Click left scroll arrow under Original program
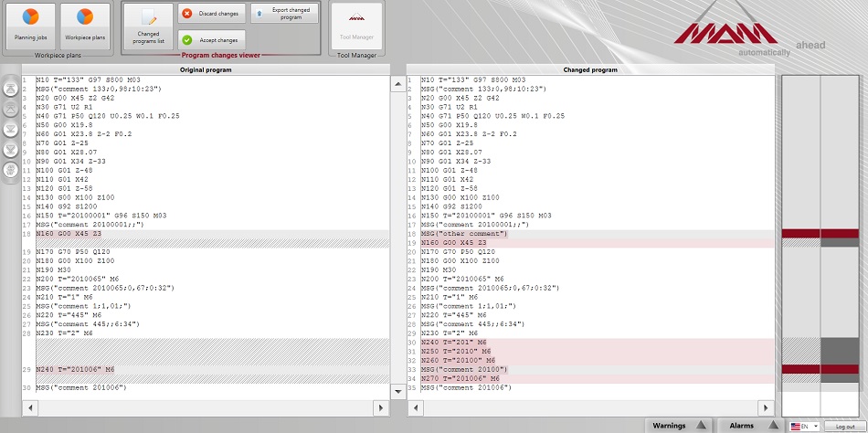Image resolution: width=868 pixels, height=433 pixels. (x=30, y=408)
